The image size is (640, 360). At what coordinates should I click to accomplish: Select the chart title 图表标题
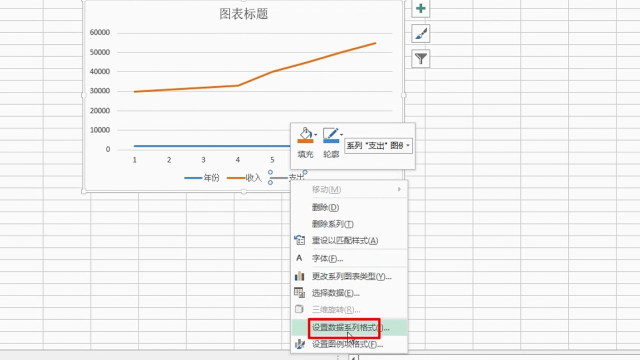coord(244,14)
